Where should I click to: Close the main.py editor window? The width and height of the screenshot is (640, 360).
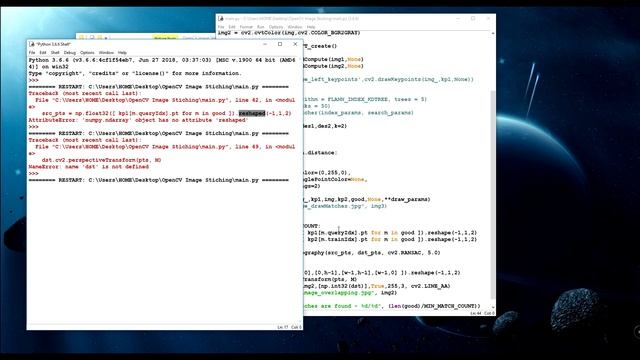click(488, 18)
